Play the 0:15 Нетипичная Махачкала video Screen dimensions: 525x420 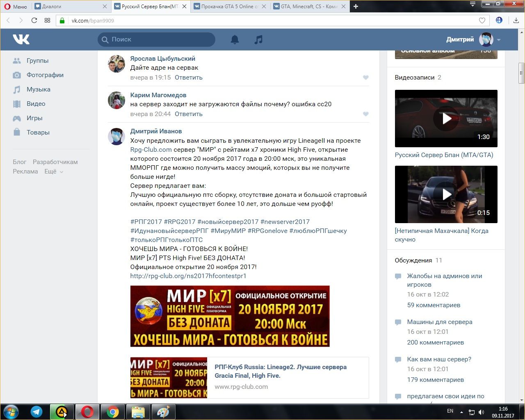(x=446, y=194)
